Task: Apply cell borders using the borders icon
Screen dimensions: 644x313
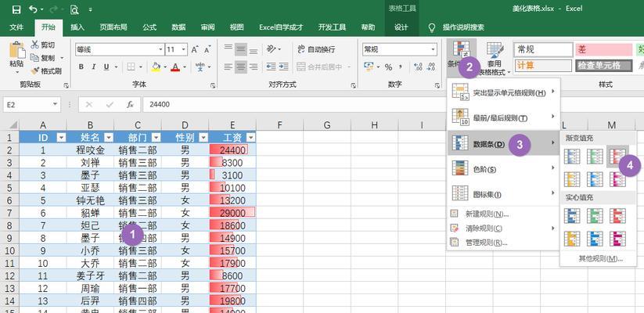Action: [131, 67]
